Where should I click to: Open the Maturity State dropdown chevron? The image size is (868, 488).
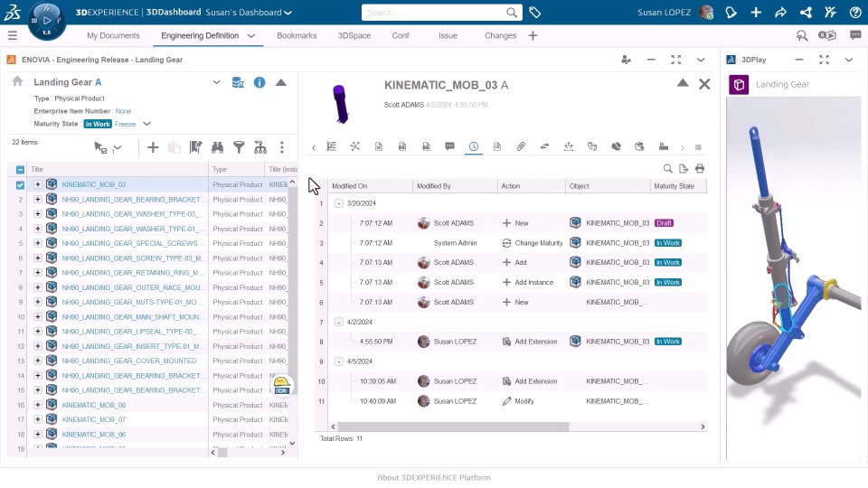click(146, 124)
